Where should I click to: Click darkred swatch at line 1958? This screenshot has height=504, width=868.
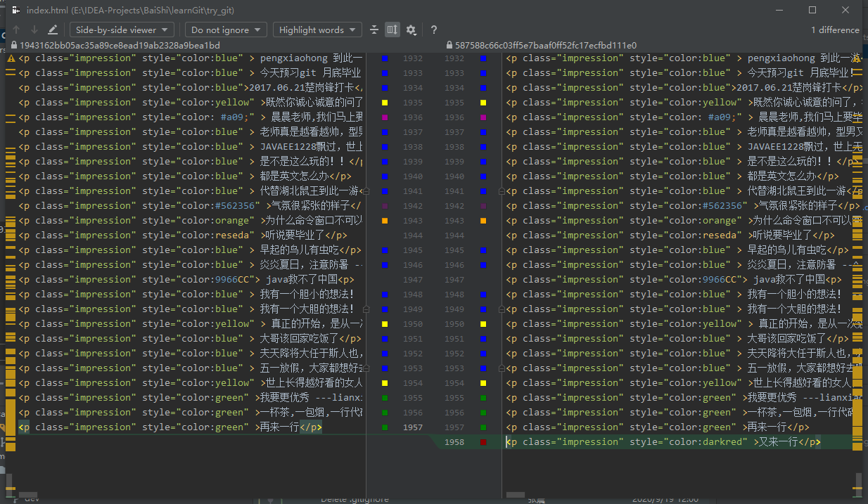pyautogui.click(x=483, y=442)
